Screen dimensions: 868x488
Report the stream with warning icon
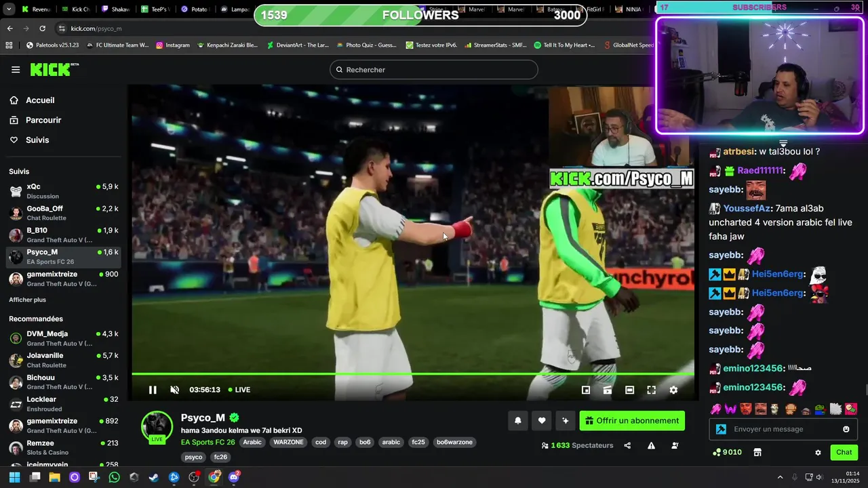(x=651, y=445)
